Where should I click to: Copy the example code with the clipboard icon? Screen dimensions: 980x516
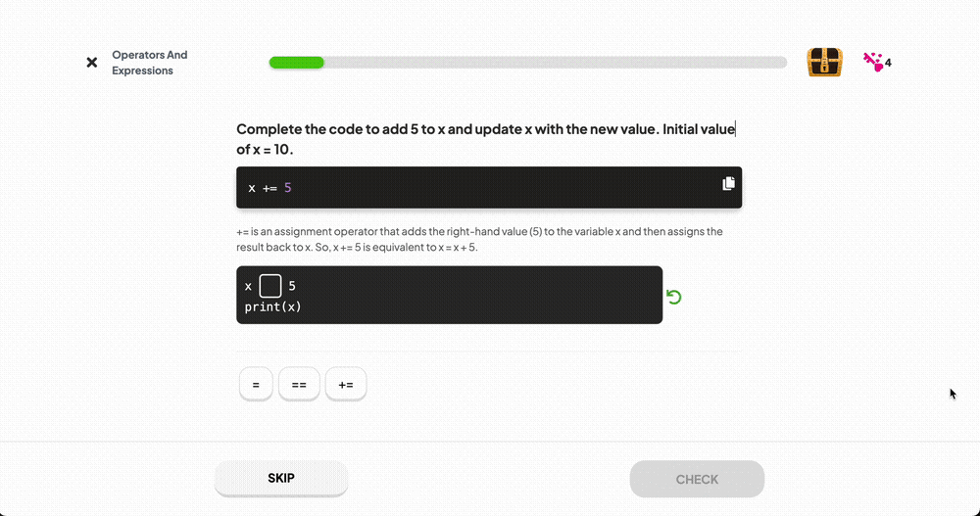tap(728, 184)
